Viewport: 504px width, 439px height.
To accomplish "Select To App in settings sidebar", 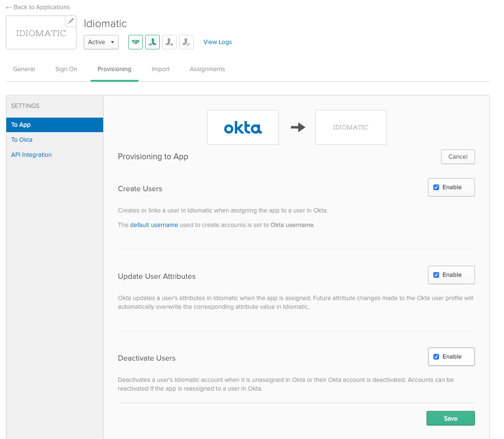I will [55, 125].
